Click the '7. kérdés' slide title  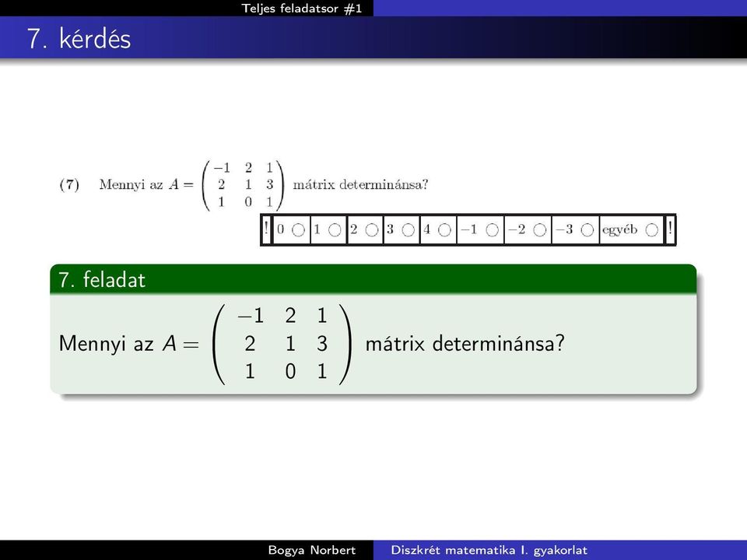(79, 38)
